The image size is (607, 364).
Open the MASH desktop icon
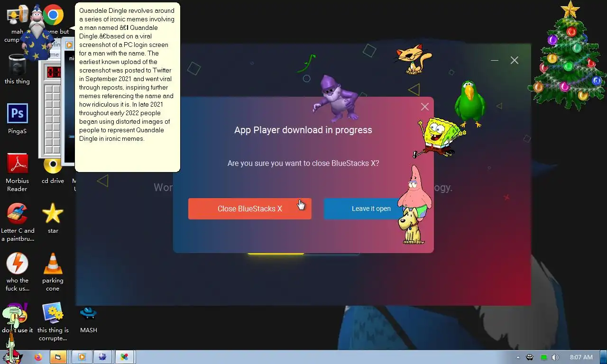[89, 319]
